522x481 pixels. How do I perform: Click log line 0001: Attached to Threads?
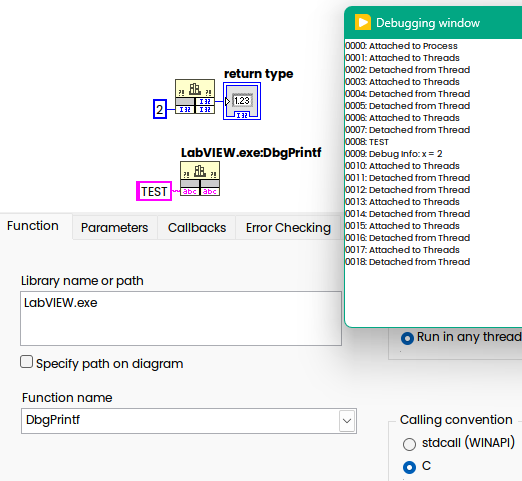click(x=402, y=58)
